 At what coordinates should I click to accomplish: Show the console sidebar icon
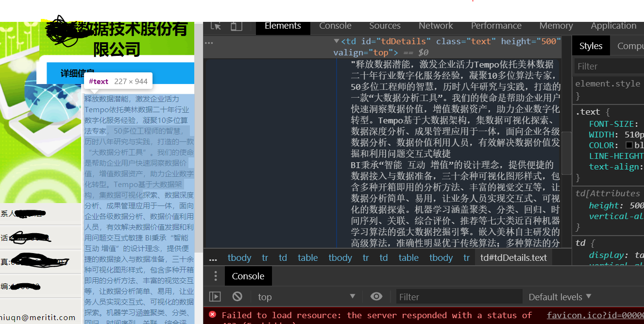click(215, 296)
